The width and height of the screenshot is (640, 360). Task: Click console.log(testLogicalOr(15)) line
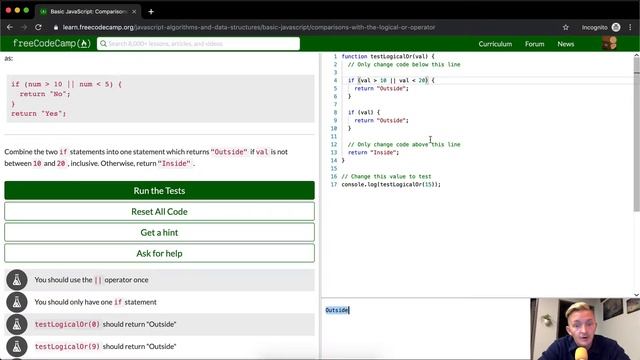[391, 184]
